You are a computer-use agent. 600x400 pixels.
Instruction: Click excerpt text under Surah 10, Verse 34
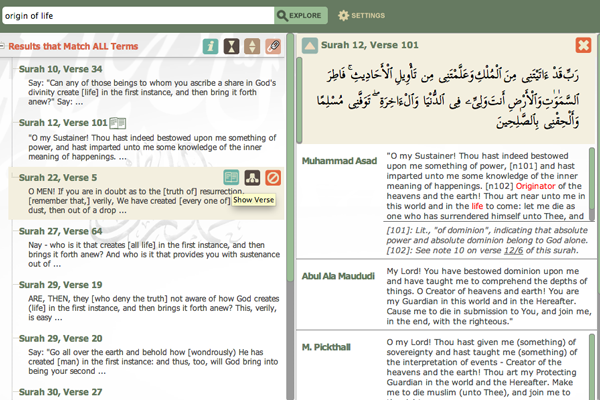pos(152,92)
